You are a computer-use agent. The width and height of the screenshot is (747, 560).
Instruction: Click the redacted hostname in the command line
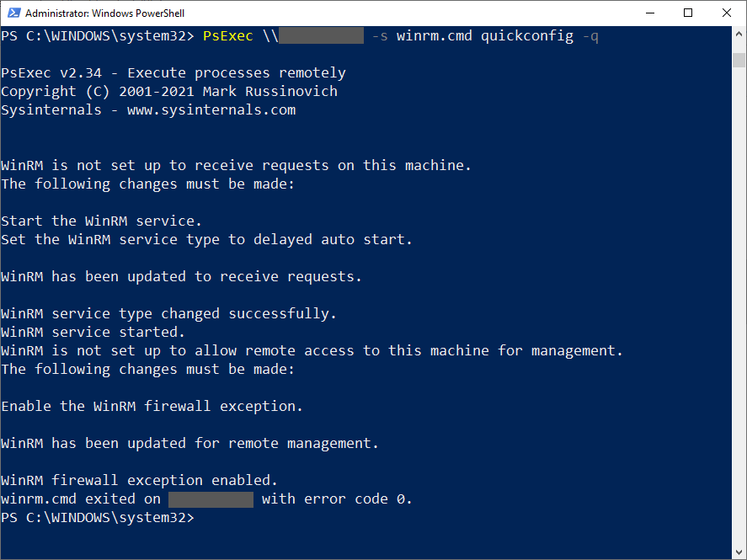coord(321,35)
